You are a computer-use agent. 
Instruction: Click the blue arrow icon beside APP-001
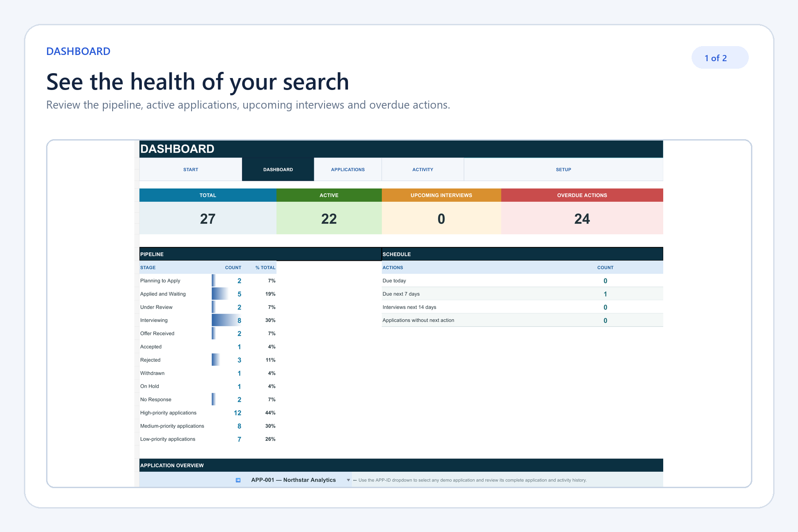tap(238, 480)
